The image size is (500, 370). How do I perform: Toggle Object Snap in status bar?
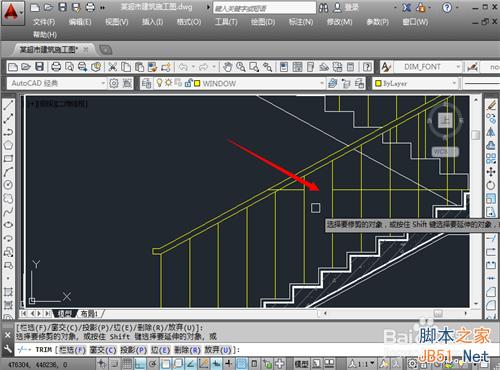(x=166, y=364)
